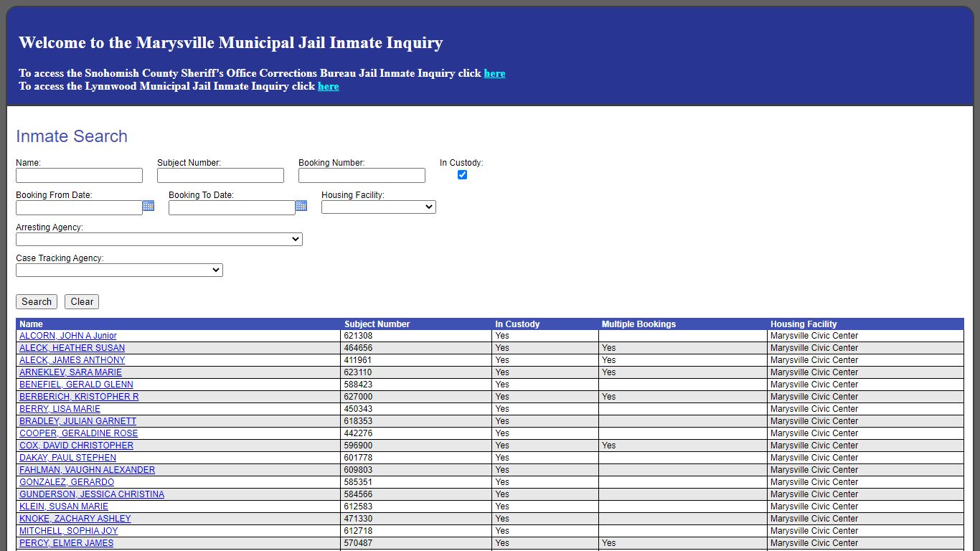Open inmate ALCORN, JOHN A Junior
The height and width of the screenshot is (551, 980).
68,336
